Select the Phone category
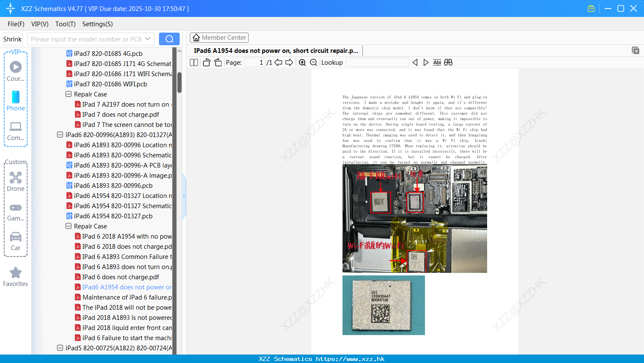 (16, 101)
